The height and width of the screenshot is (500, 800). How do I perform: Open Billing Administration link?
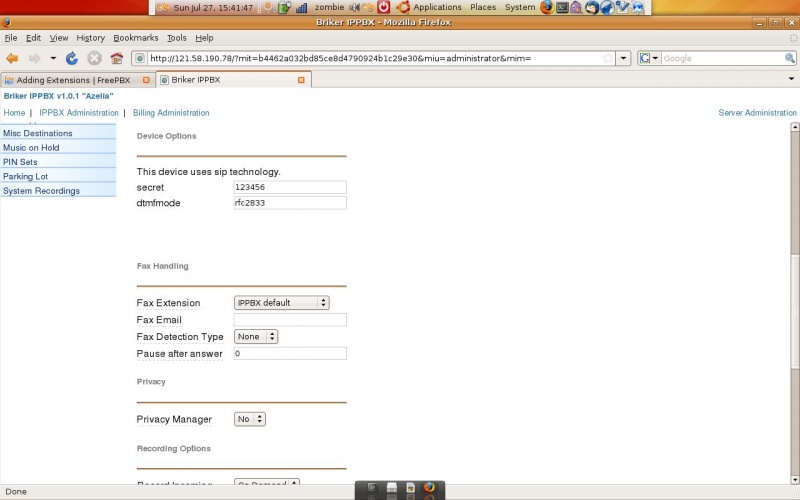(171, 113)
